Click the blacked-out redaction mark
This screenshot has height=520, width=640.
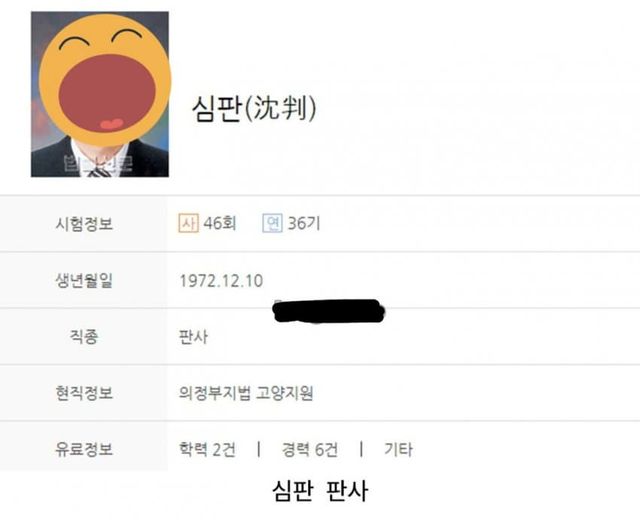tap(329, 311)
